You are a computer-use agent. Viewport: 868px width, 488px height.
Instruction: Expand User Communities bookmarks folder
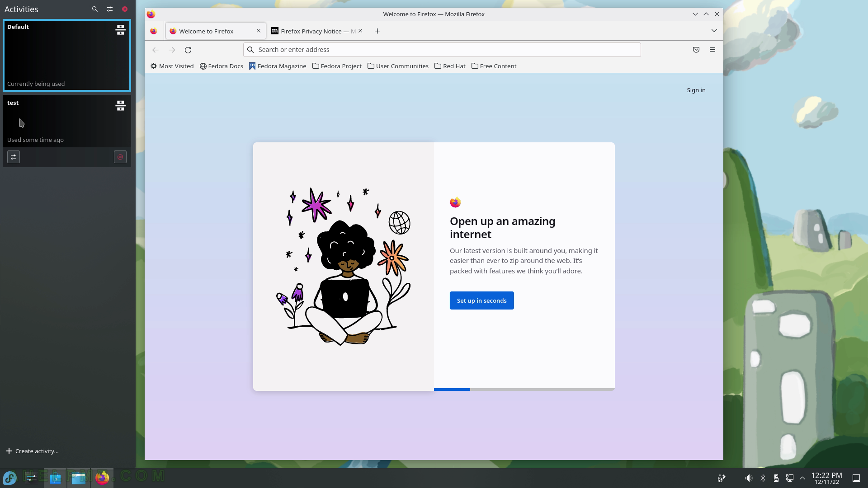click(x=398, y=66)
